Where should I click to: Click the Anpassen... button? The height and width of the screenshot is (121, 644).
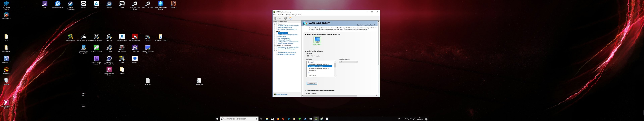point(312,83)
